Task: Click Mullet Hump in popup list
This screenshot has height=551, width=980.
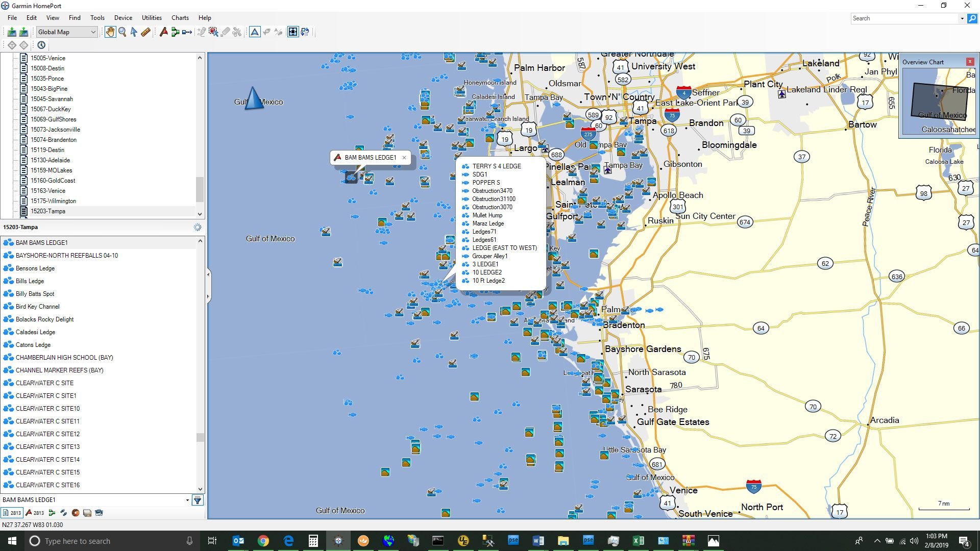Action: coord(487,215)
